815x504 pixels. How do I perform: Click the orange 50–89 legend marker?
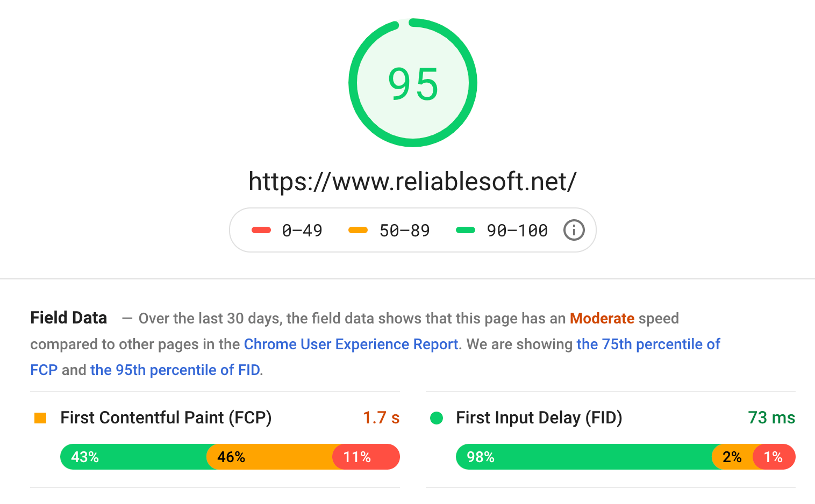coord(358,231)
